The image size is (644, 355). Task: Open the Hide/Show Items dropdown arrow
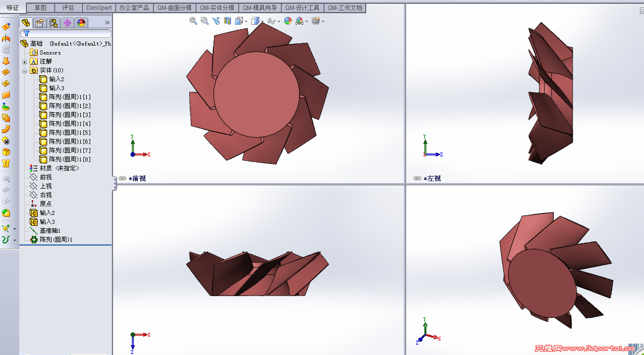point(279,21)
